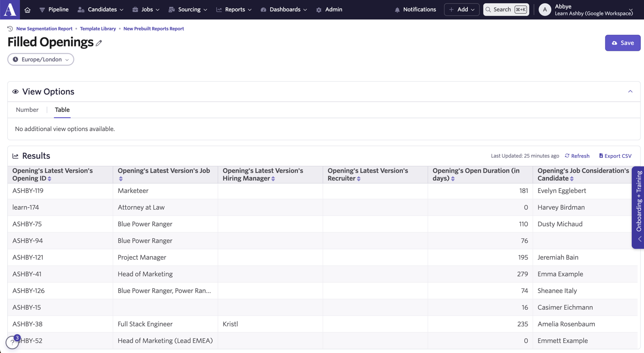This screenshot has height=353, width=644.
Task: Click Kristl hiring manager cell
Action: (x=270, y=324)
